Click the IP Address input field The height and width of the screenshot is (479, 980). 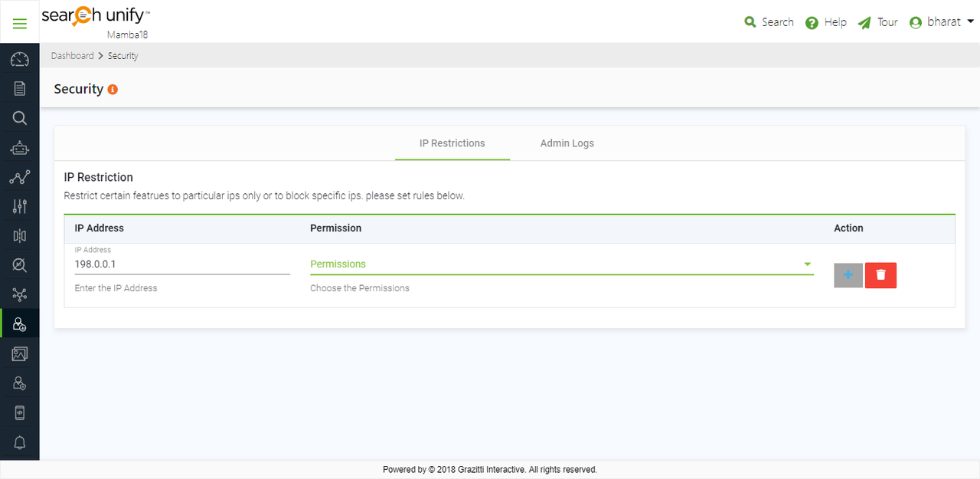point(181,264)
